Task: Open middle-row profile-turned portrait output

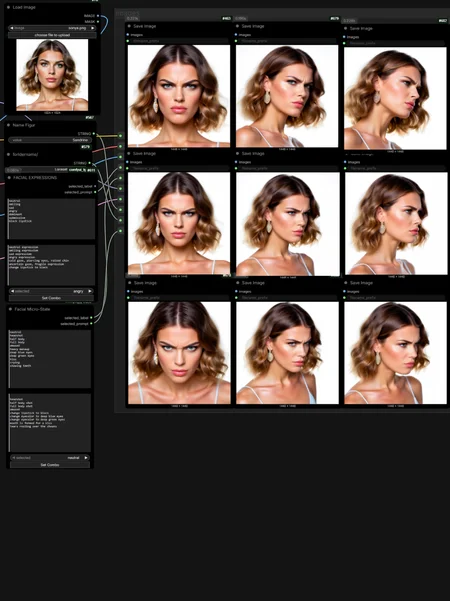Action: click(396, 223)
